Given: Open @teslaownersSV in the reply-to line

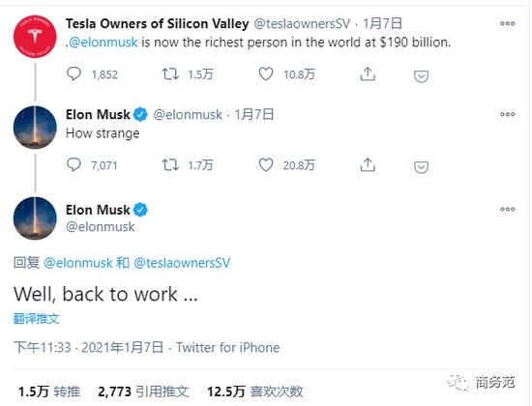Looking at the screenshot, I should pos(182,263).
